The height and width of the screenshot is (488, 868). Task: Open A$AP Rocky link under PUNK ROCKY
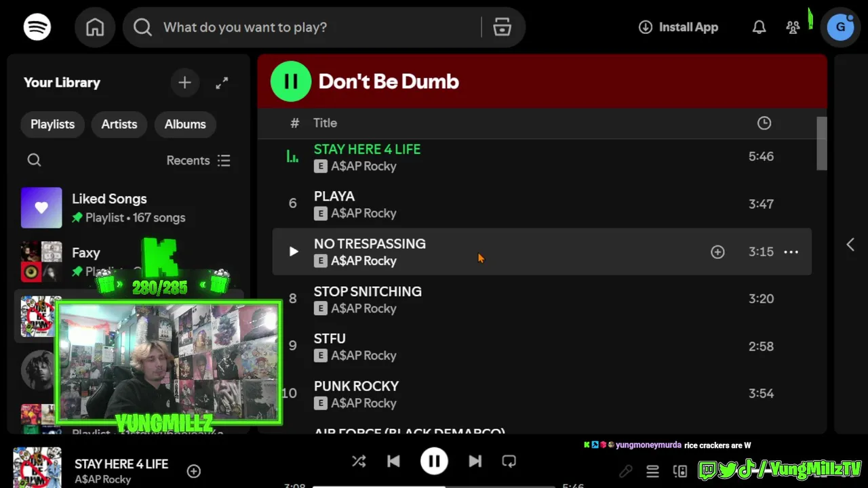pos(363,403)
